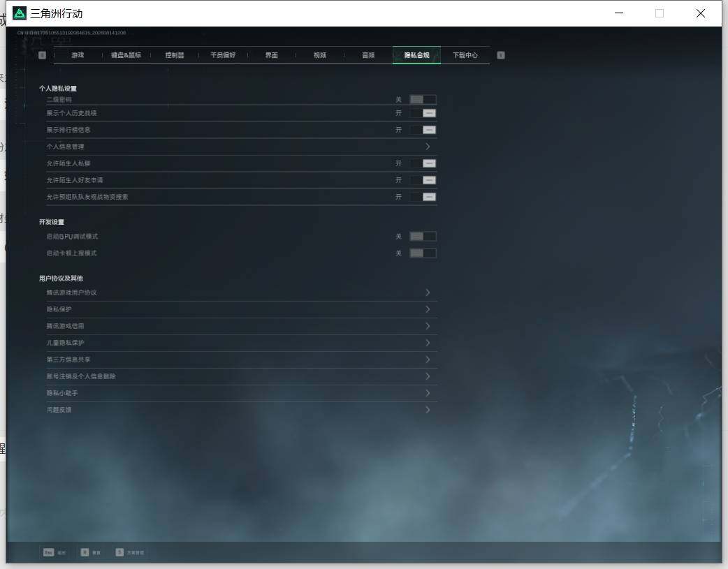Enable the 二级密码 toggle
728x569 pixels.
423,99
